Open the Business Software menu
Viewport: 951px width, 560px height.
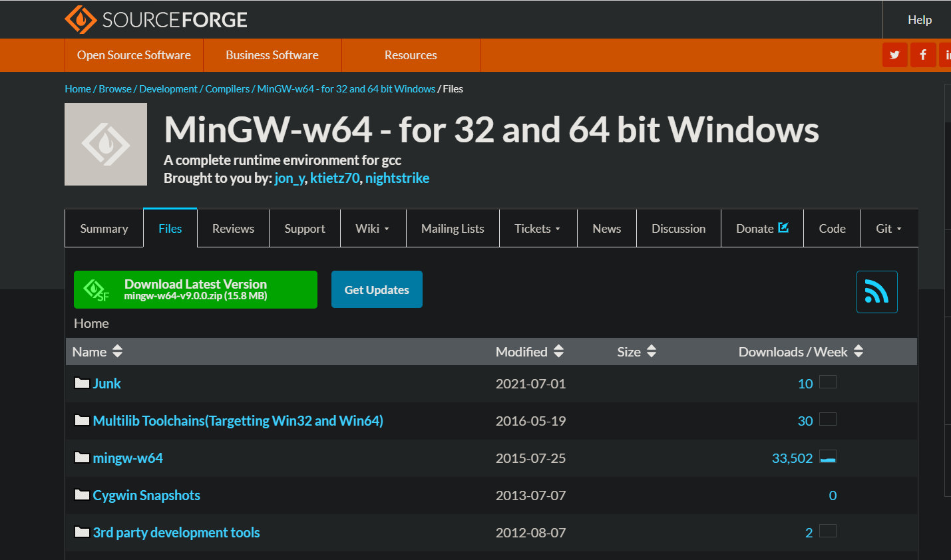pyautogui.click(x=272, y=55)
